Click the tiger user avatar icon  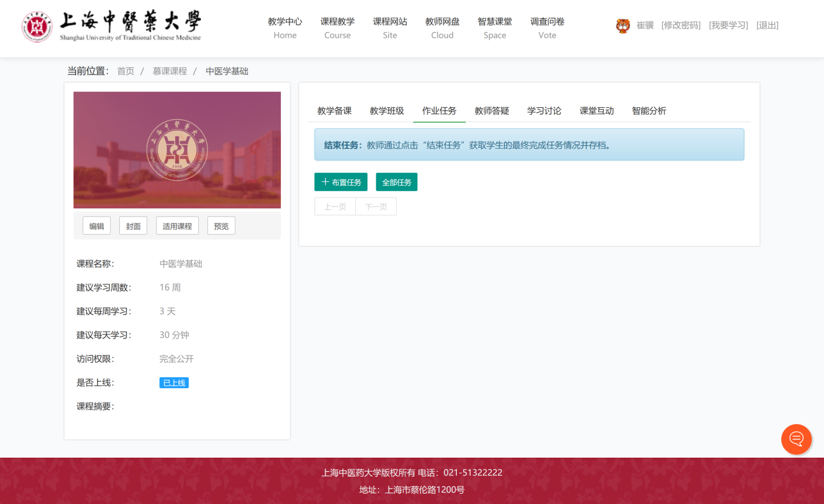pos(622,26)
